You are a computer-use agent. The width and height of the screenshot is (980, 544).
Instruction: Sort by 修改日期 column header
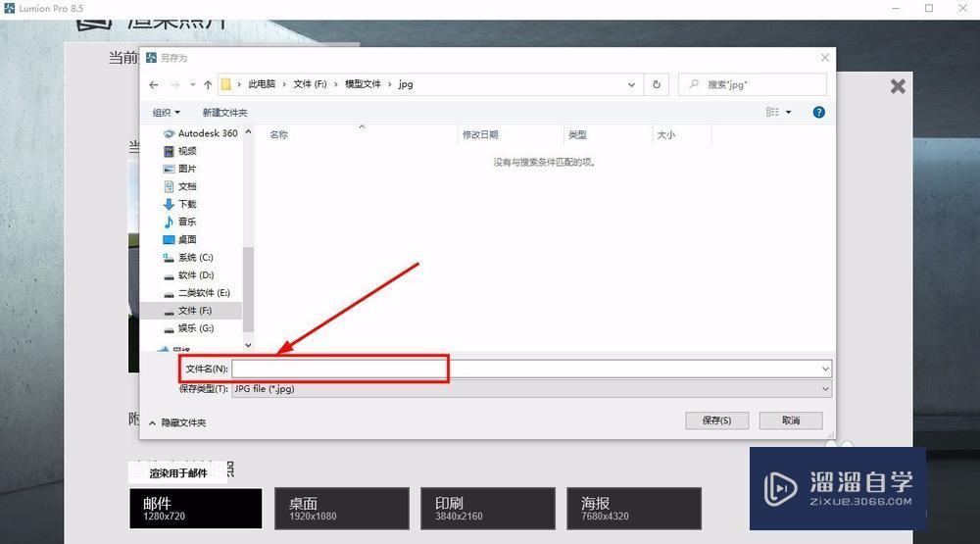480,134
